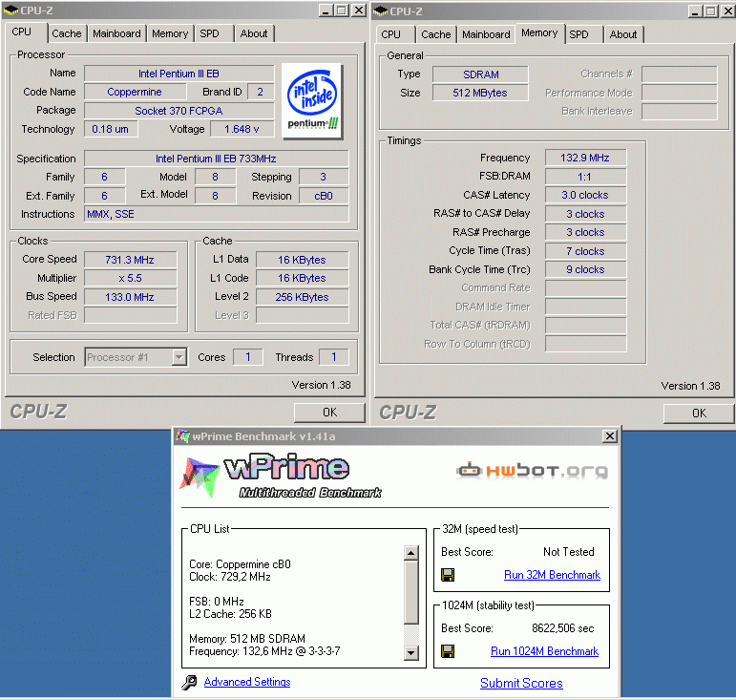Close the right CPU-Z window

tap(728, 11)
